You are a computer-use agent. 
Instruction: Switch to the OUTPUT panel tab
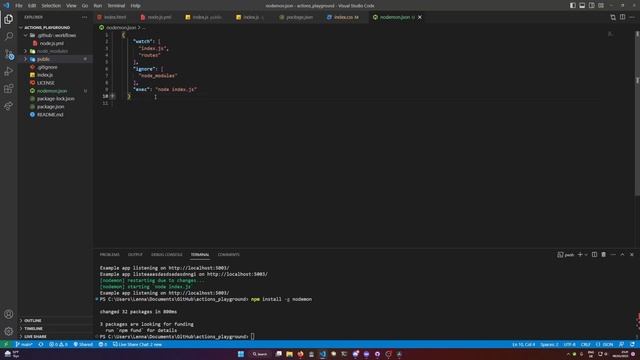point(135,255)
